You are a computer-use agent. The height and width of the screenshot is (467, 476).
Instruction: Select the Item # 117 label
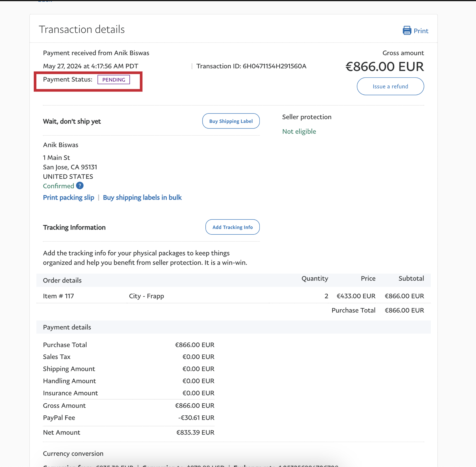(58, 296)
